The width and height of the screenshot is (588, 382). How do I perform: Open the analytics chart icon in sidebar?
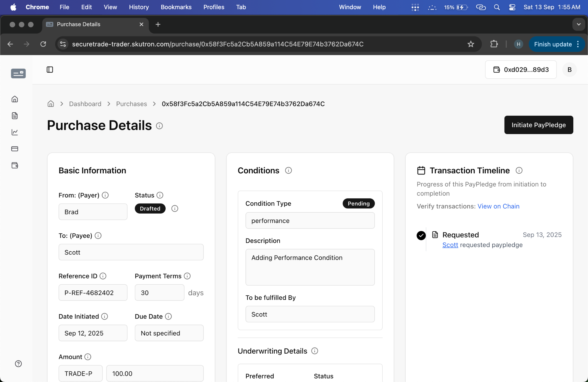coord(15,132)
